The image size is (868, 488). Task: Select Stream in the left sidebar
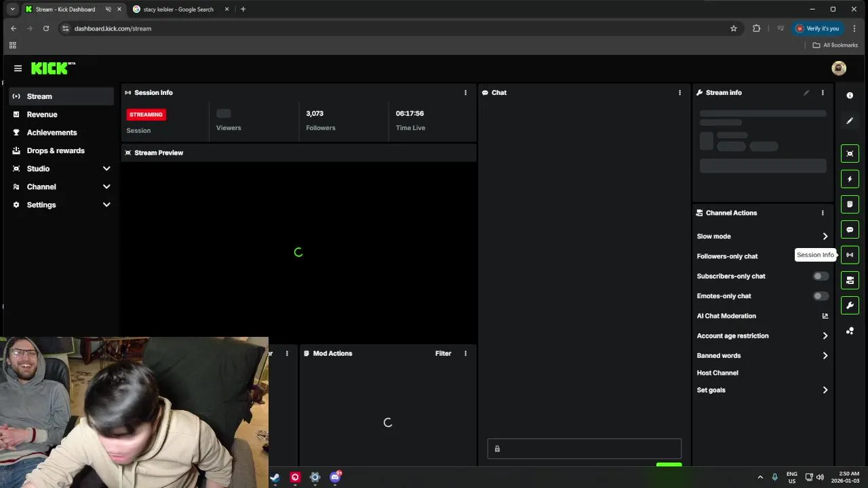(61, 96)
